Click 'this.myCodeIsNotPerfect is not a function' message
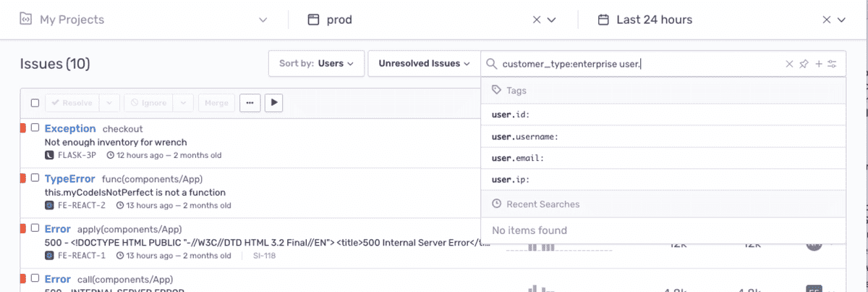The width and height of the screenshot is (868, 292). [x=135, y=192]
